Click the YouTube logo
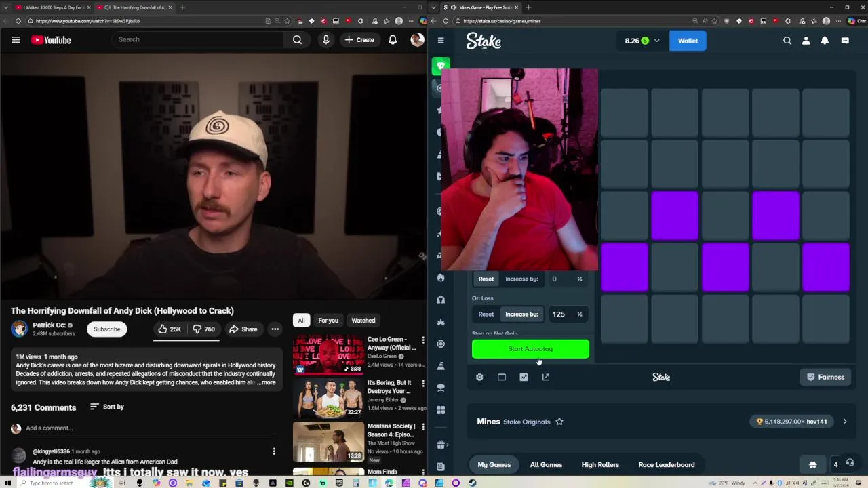This screenshot has height=488, width=868. (51, 40)
